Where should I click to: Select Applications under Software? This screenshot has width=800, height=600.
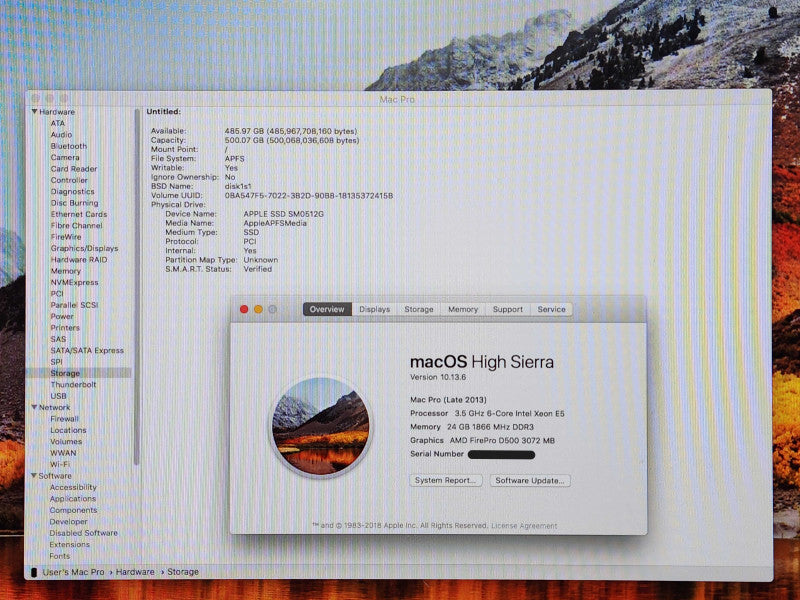click(x=72, y=498)
